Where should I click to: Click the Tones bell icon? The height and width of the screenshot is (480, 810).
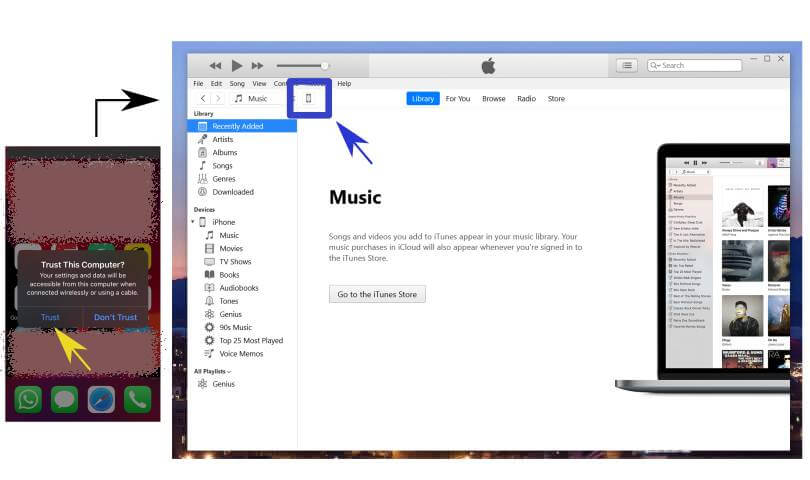209,301
